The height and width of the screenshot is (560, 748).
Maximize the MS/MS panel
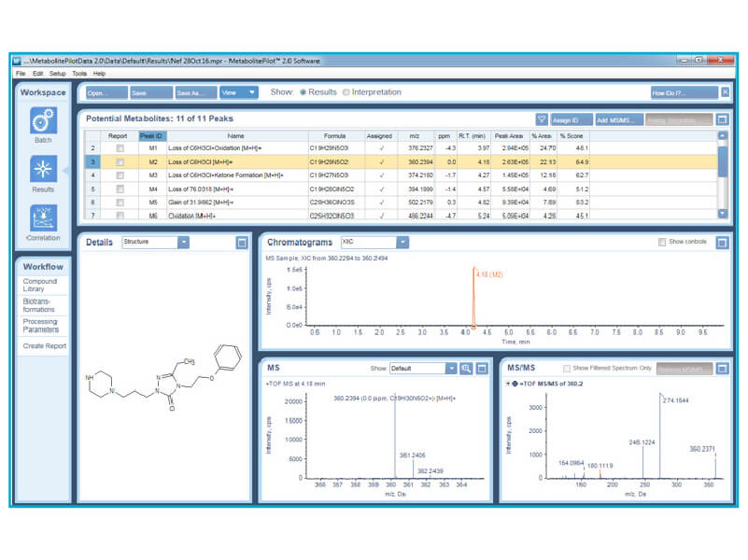[722, 369]
